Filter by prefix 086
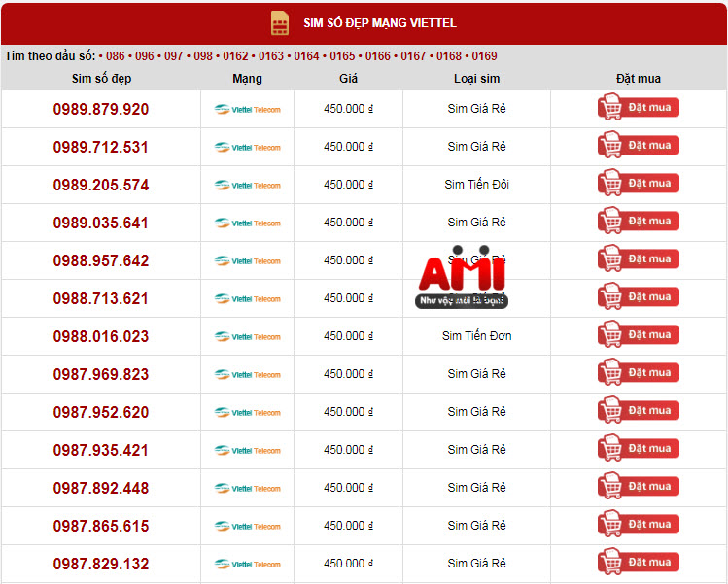The height and width of the screenshot is (584, 728). pyautogui.click(x=115, y=56)
